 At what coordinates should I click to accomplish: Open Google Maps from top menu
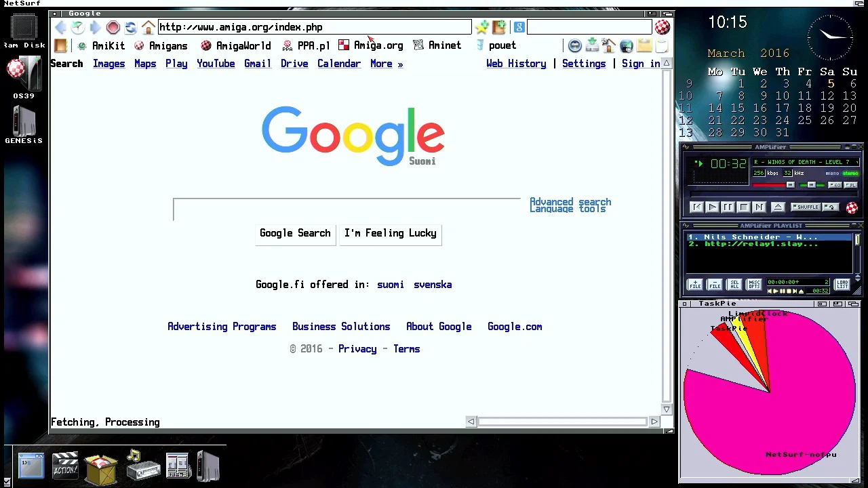coord(145,64)
